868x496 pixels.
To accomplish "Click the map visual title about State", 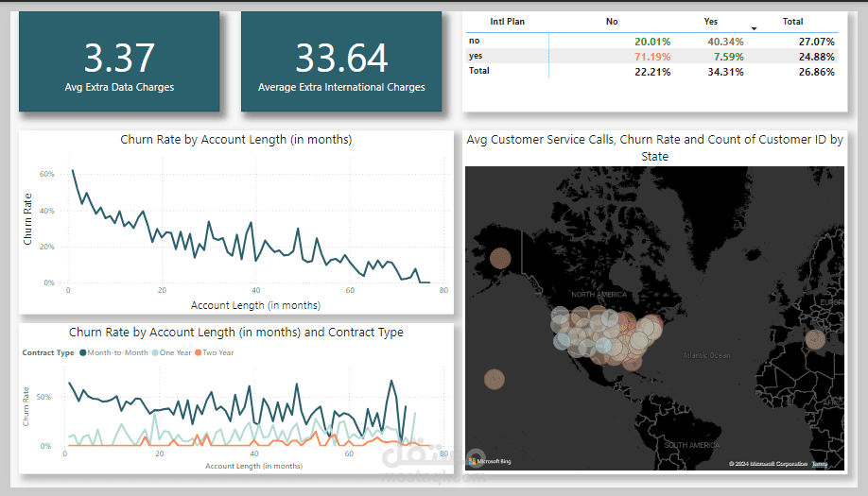I will point(654,147).
